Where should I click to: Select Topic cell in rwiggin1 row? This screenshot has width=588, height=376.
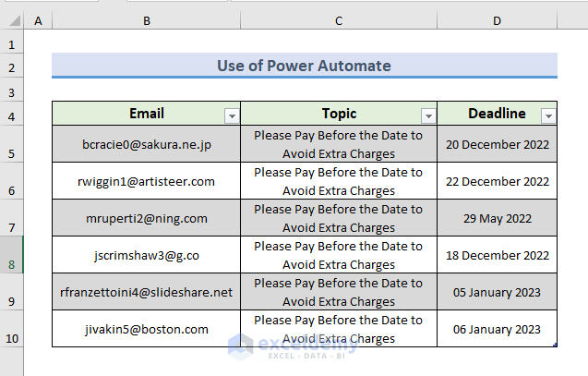click(x=339, y=181)
